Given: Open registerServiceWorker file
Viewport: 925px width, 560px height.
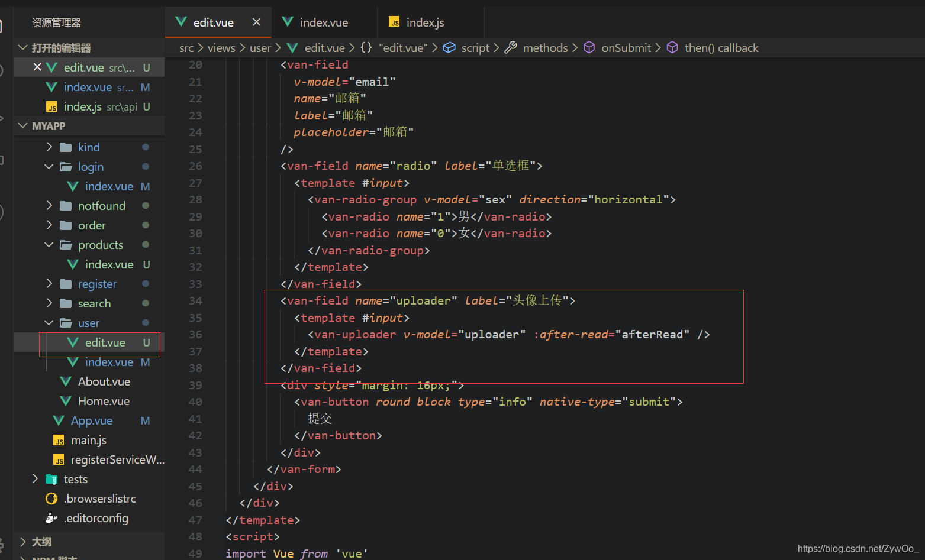Looking at the screenshot, I should coord(117,459).
